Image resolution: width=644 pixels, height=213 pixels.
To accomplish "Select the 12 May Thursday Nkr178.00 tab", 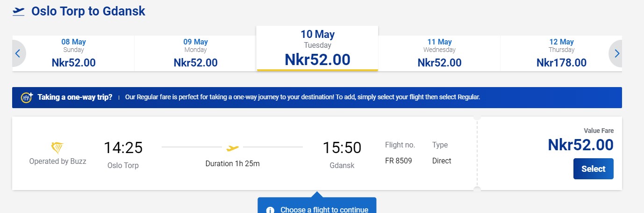I will pyautogui.click(x=561, y=53).
